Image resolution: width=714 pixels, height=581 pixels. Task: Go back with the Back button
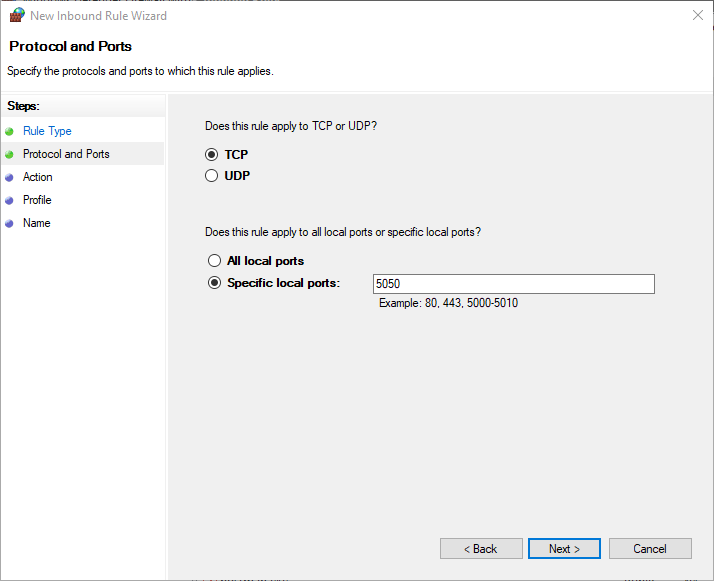point(481,549)
